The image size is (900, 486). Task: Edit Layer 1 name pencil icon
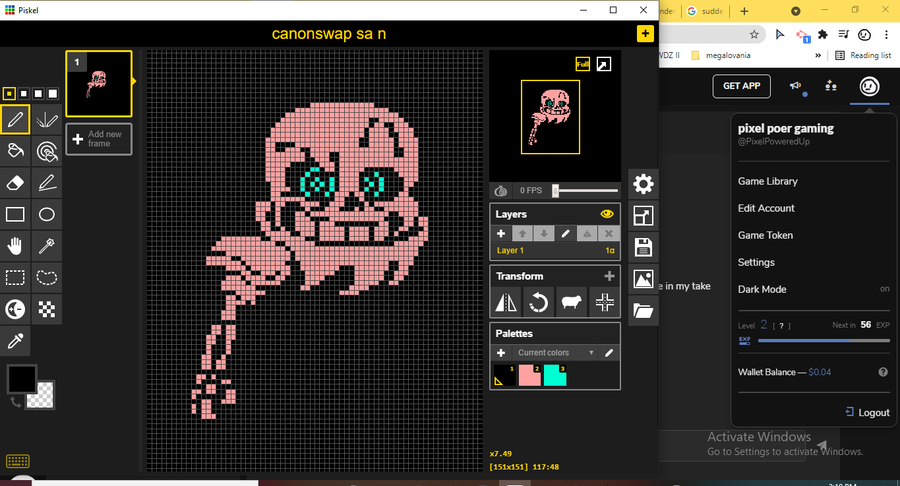coord(565,234)
